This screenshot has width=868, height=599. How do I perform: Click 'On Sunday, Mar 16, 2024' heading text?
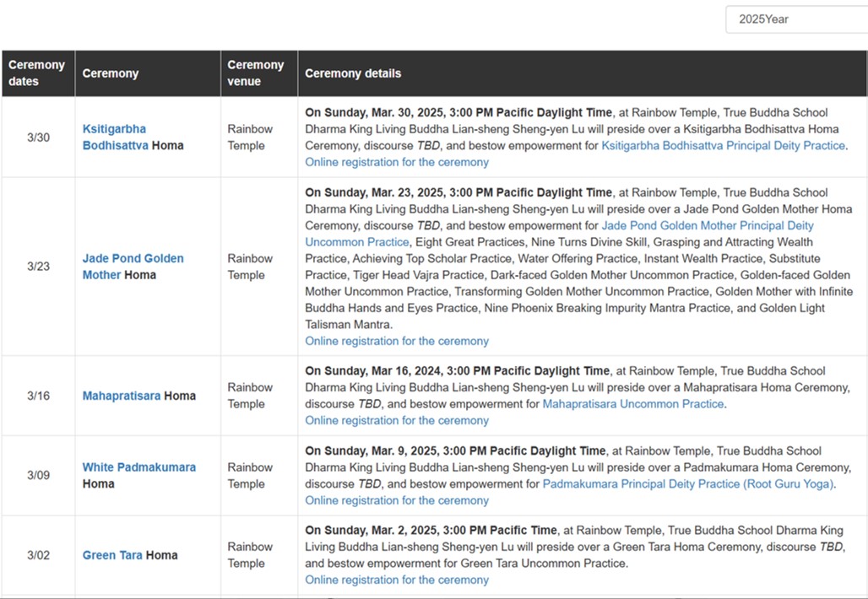pos(372,371)
